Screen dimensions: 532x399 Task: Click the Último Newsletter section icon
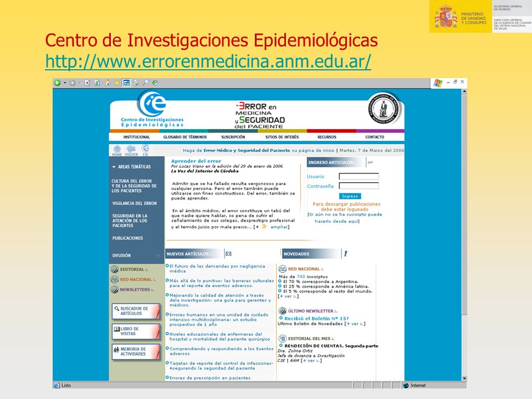tap(282, 311)
